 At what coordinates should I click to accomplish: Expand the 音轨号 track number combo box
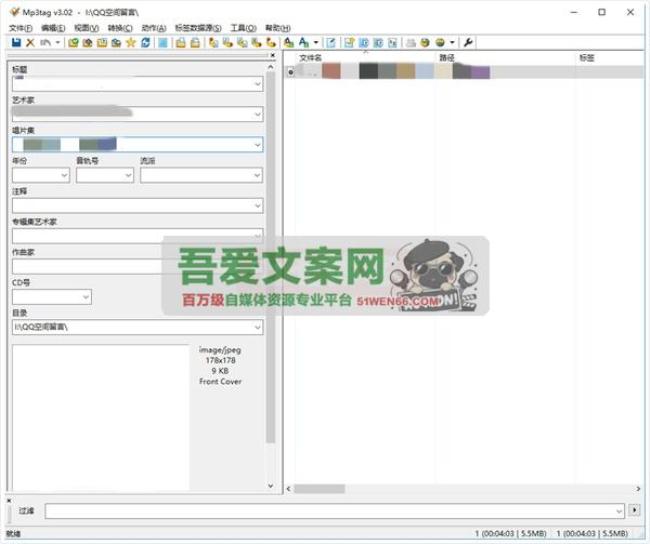(128, 175)
